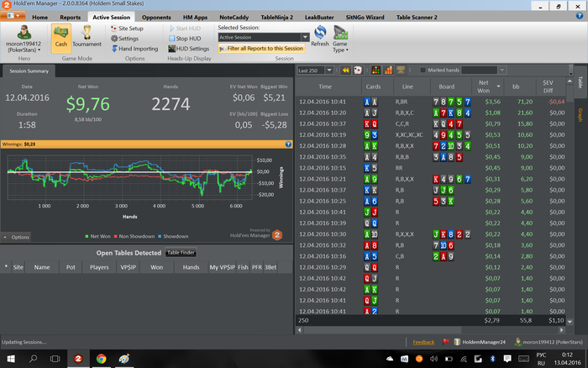588x368 pixels.
Task: Click HoldemManager24 database status entry
Action: 480,342
